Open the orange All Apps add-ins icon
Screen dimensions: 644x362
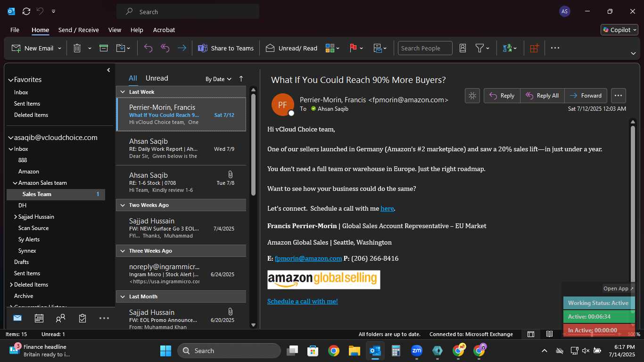coord(534,48)
